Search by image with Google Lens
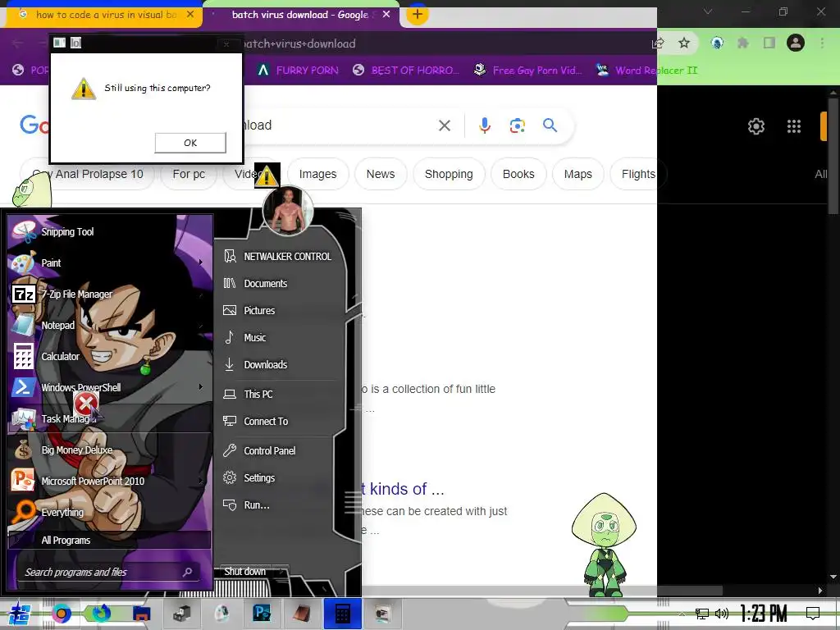Image resolution: width=840 pixels, height=630 pixels. [x=517, y=126]
